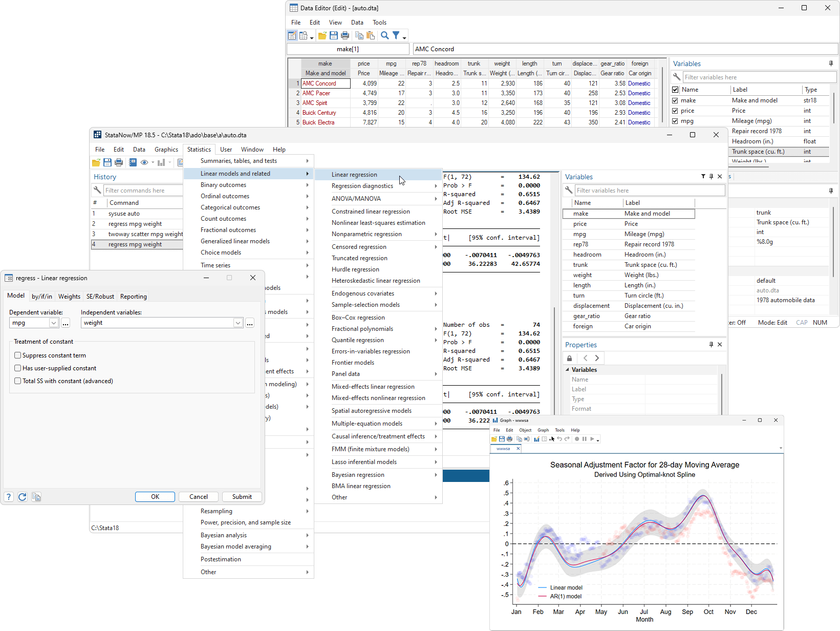840x631 pixels.
Task: Switch to Reporting tab in regress dialog
Action: (134, 297)
